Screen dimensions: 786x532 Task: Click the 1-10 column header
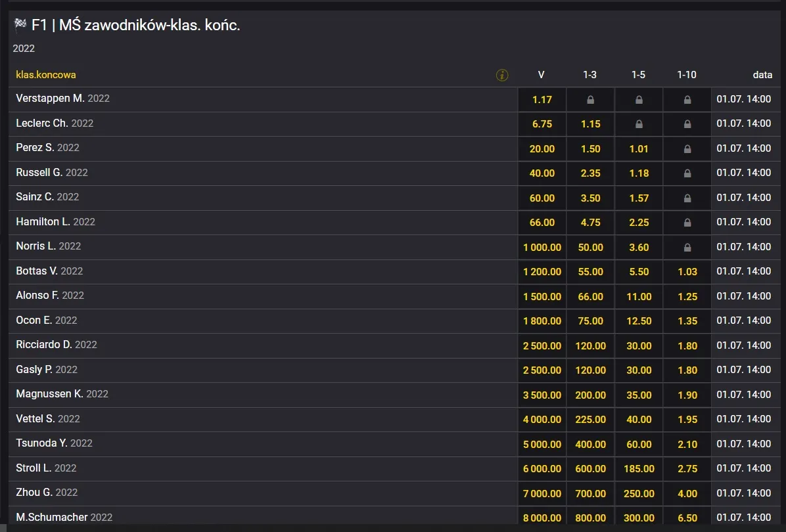687,75
